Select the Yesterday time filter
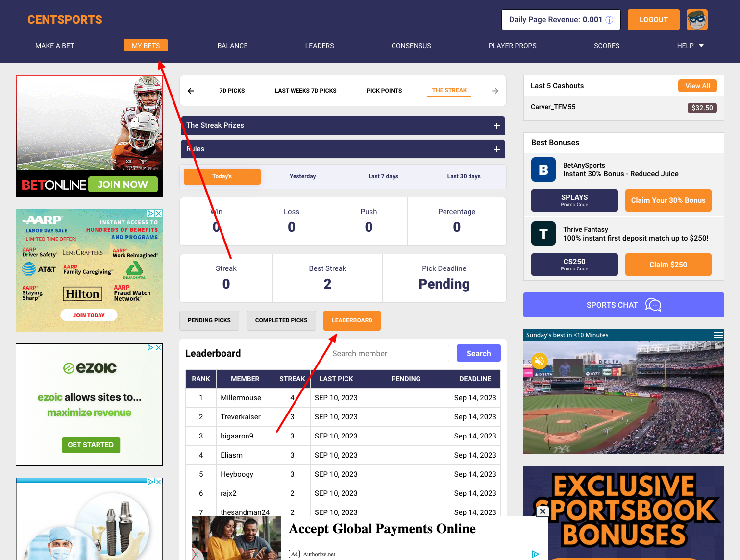Screen dimensions: 740x560 pyautogui.click(x=302, y=176)
